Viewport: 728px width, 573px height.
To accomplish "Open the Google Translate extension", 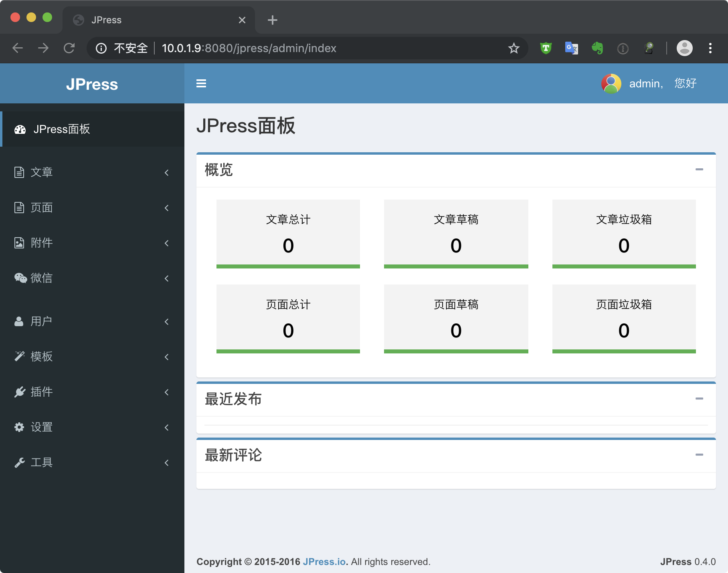I will [571, 48].
